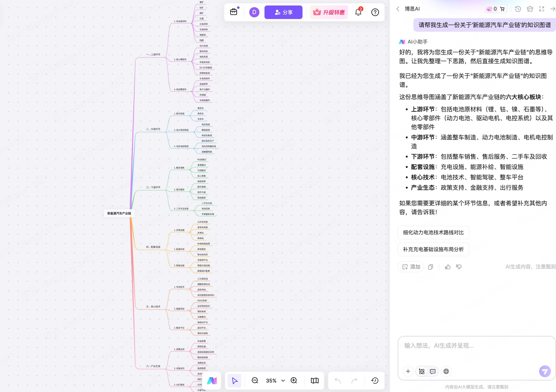The height and width of the screenshot is (392, 556).
Task: Select the 2. 智能驾驶 node
Action: tap(179, 309)
